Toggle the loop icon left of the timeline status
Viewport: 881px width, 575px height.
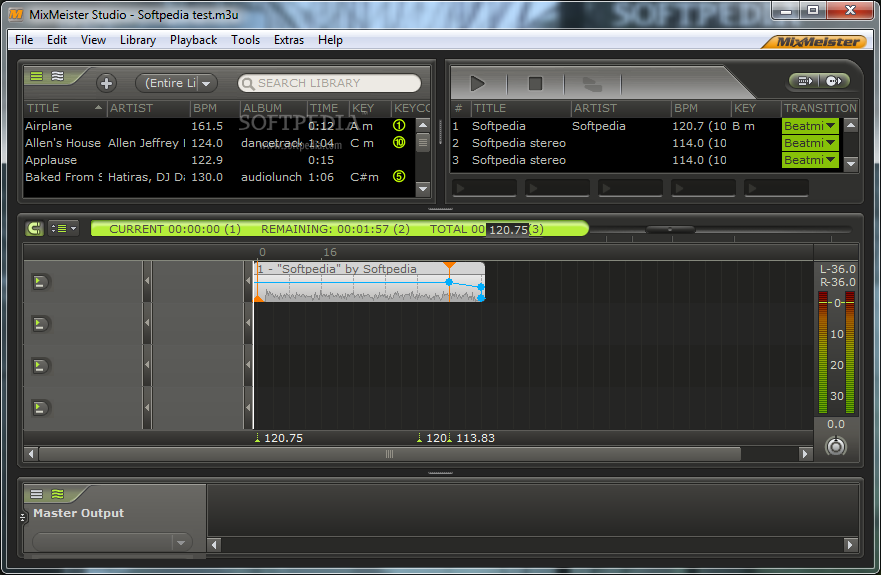coord(34,228)
